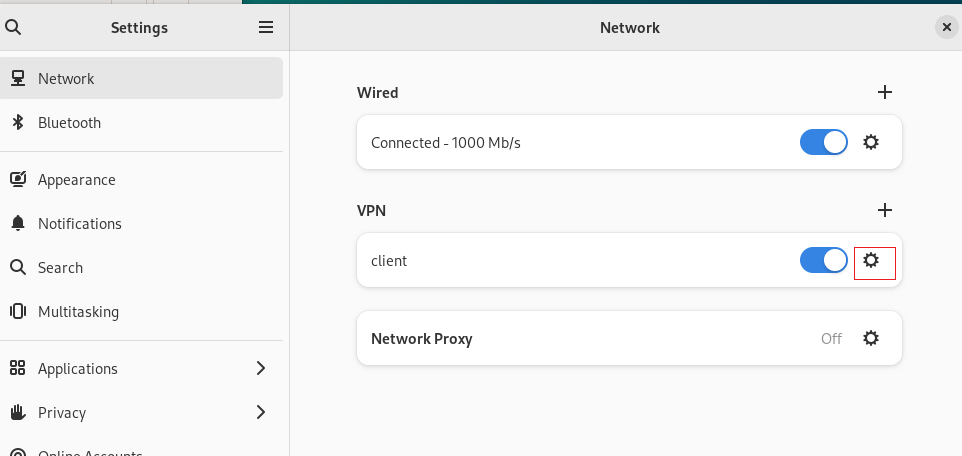Click the client VPN row label
The image size is (962, 456).
pyautogui.click(x=389, y=261)
